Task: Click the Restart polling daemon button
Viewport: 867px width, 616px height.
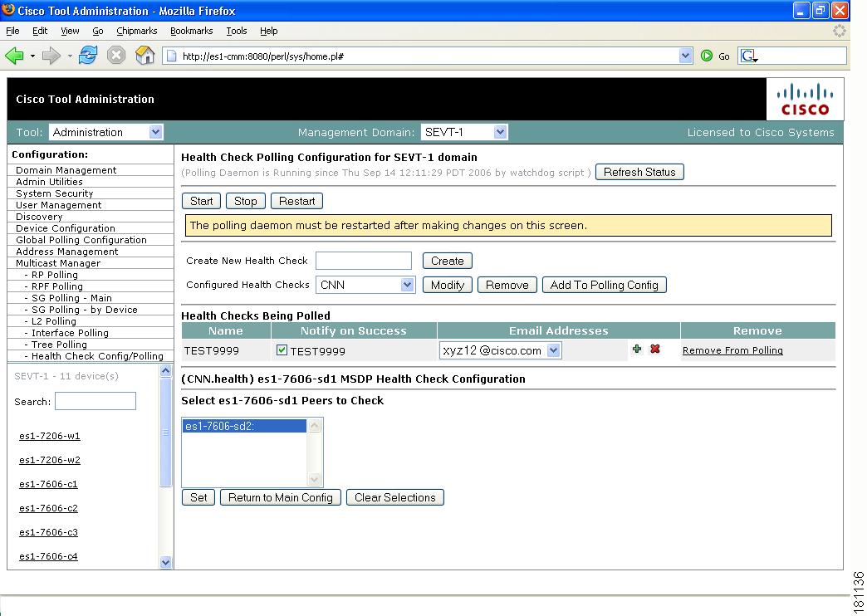Action: [297, 201]
